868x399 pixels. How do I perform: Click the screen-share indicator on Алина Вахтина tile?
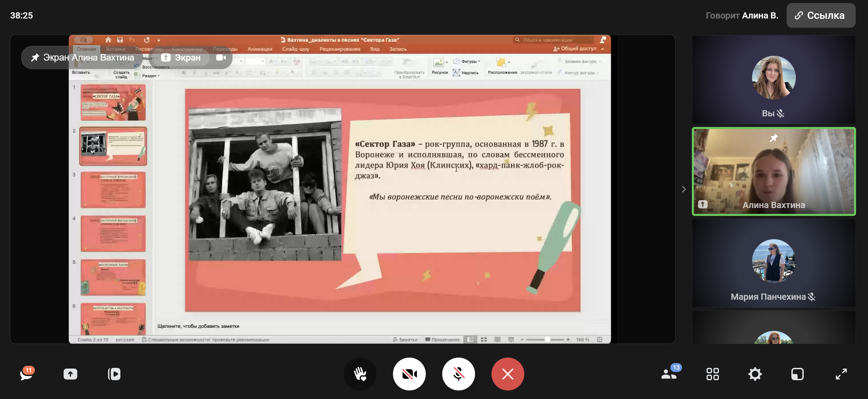pos(703,204)
